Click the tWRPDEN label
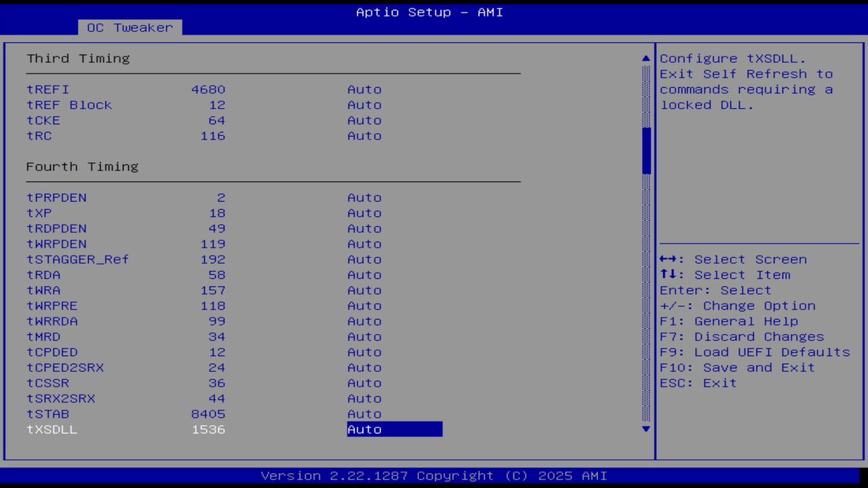This screenshot has height=488, width=868. coord(57,244)
